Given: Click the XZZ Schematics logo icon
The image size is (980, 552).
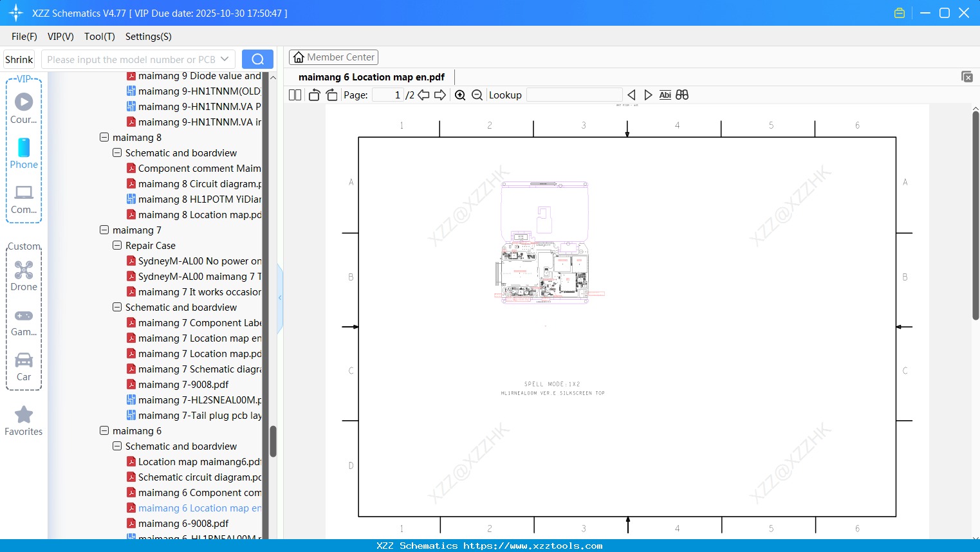Looking at the screenshot, I should [x=16, y=13].
